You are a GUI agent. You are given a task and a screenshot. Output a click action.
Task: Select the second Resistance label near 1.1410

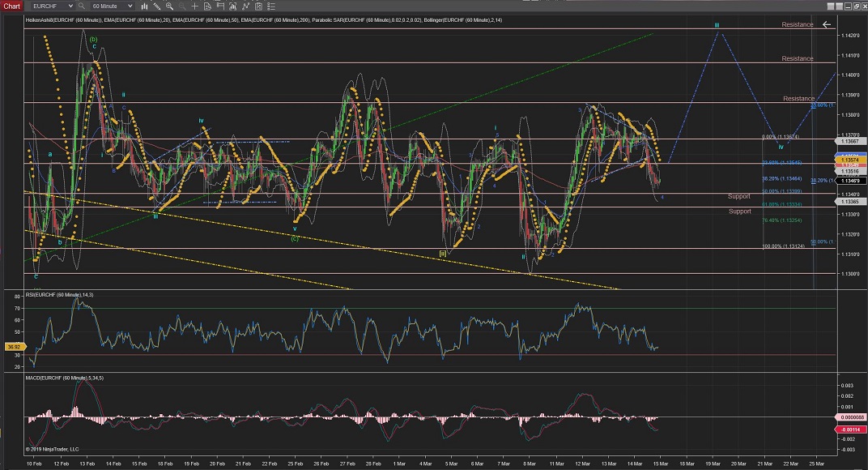[x=797, y=58]
